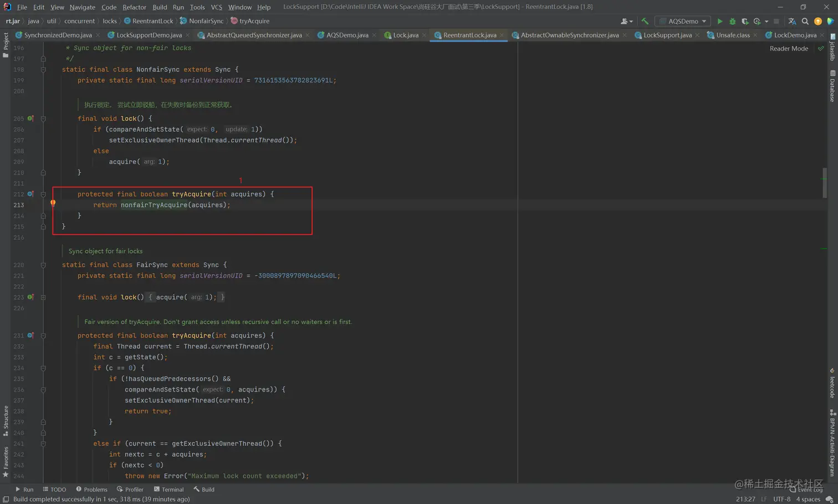Collapse the NonfairSync class fold on line 198
This screenshot has width=838, height=504.
43,70
